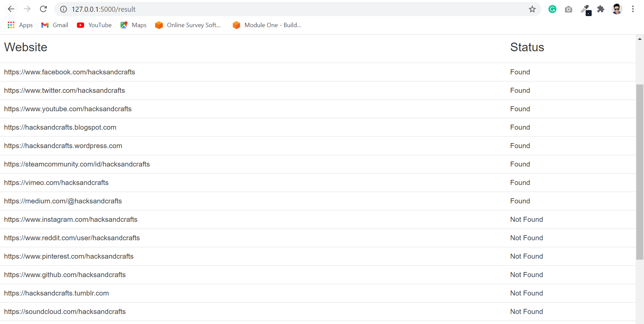Go back using the browser back arrow
Viewport: 644px width, 324px height.
[x=11, y=9]
